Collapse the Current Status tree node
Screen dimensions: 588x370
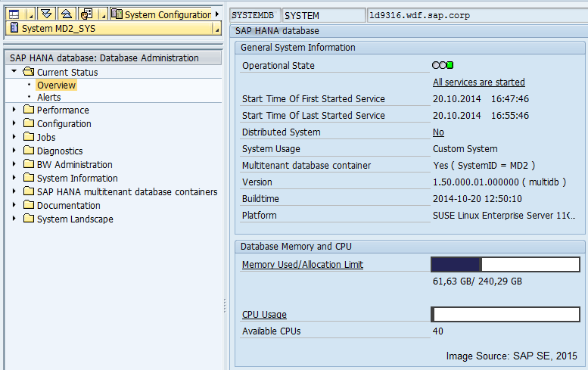point(14,72)
